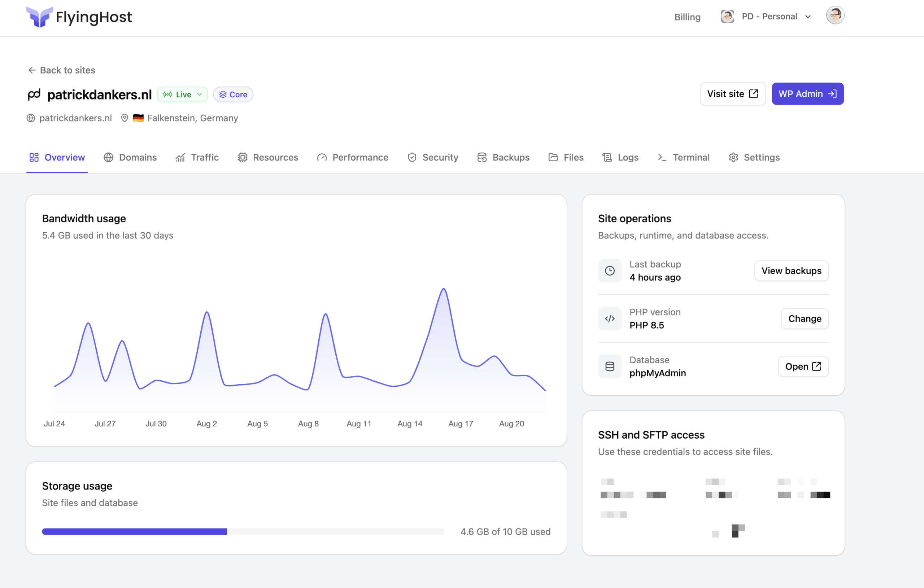Click the patrickdankers.nl site favicon
The height and width of the screenshot is (588, 924).
click(x=34, y=95)
